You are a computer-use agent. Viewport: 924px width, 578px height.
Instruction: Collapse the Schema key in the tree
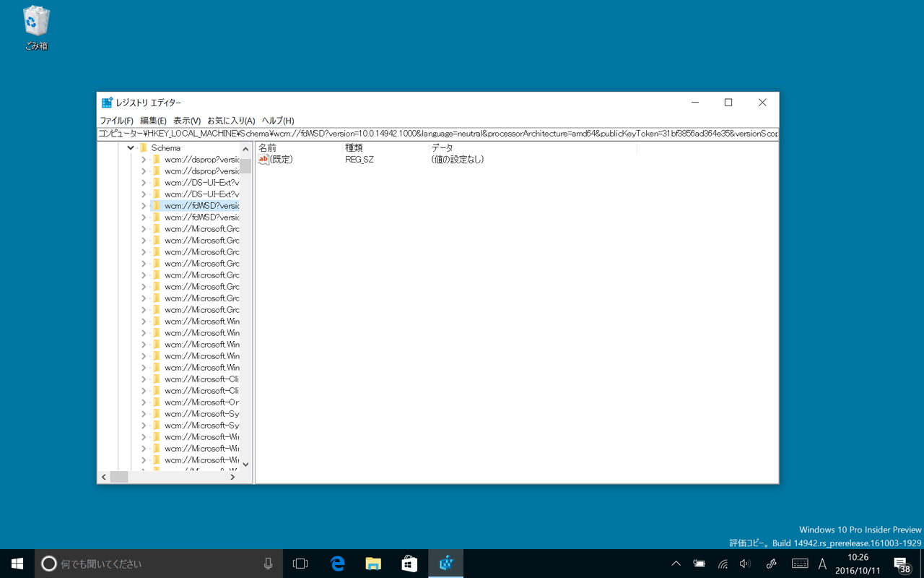coord(131,148)
